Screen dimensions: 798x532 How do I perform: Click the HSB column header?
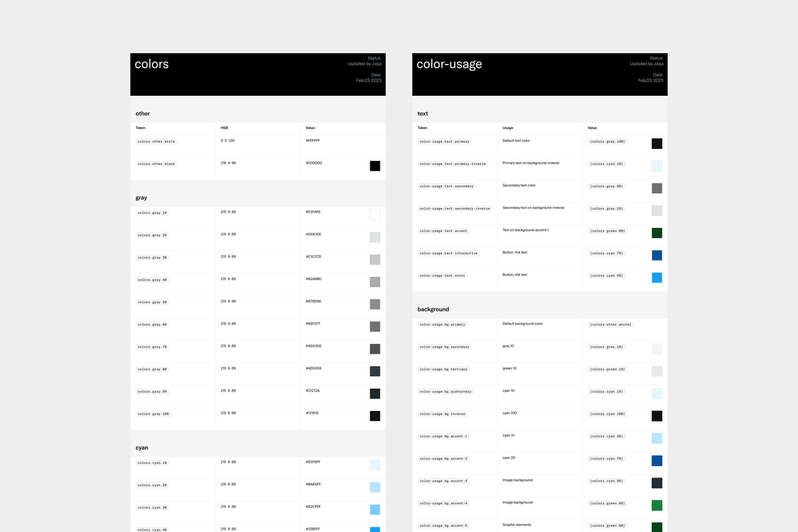pyautogui.click(x=225, y=128)
